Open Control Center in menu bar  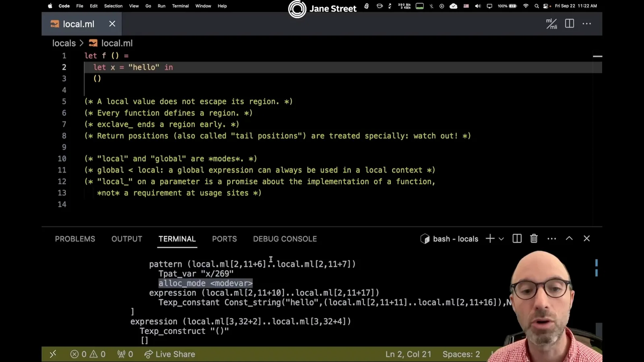pos(546,6)
